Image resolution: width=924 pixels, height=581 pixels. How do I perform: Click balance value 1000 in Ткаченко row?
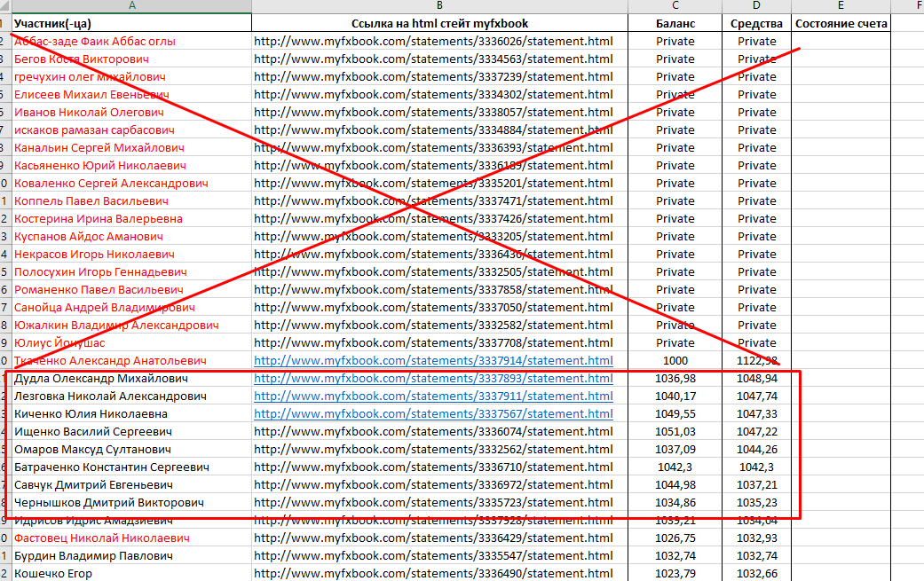tap(675, 360)
